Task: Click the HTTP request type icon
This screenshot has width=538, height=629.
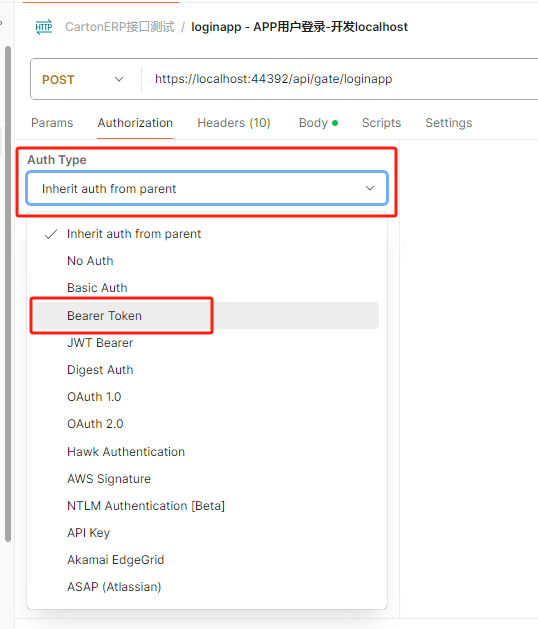Action: 44,27
